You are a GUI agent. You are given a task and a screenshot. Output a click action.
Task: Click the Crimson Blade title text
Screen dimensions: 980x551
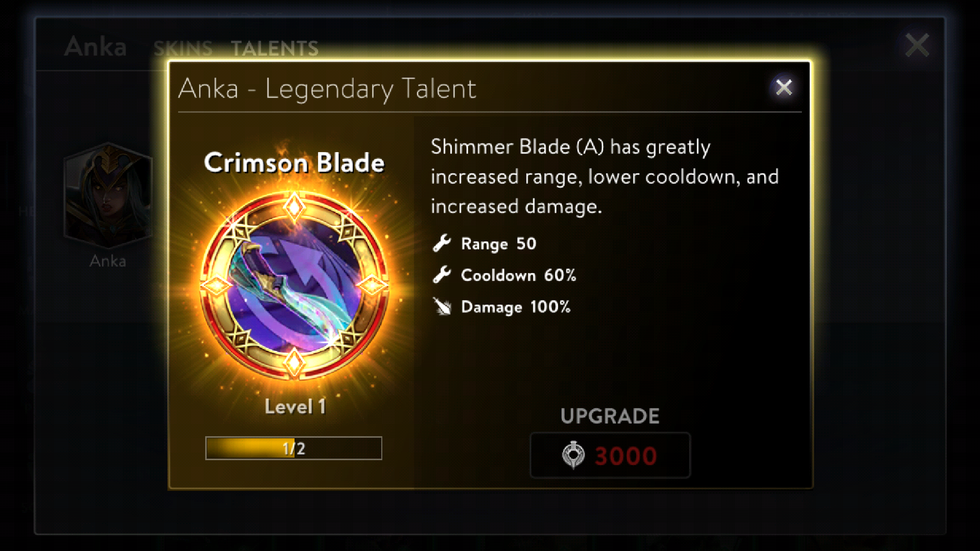click(x=294, y=163)
